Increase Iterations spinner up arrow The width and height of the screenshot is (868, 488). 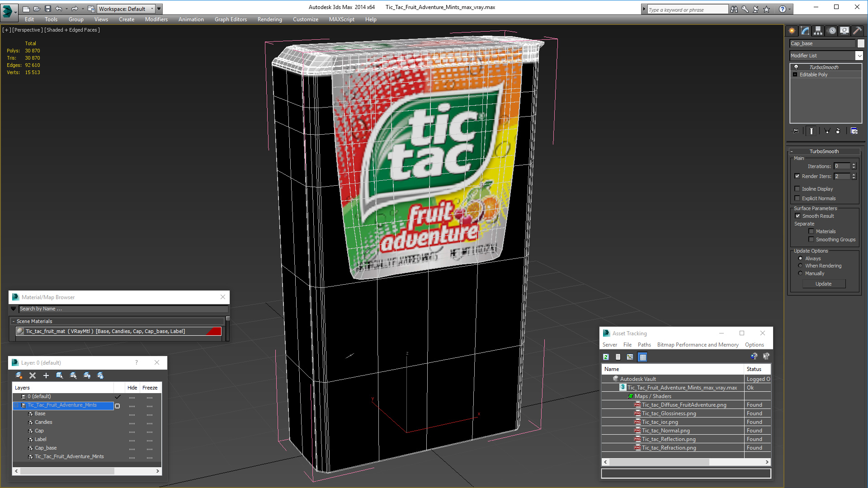point(854,164)
